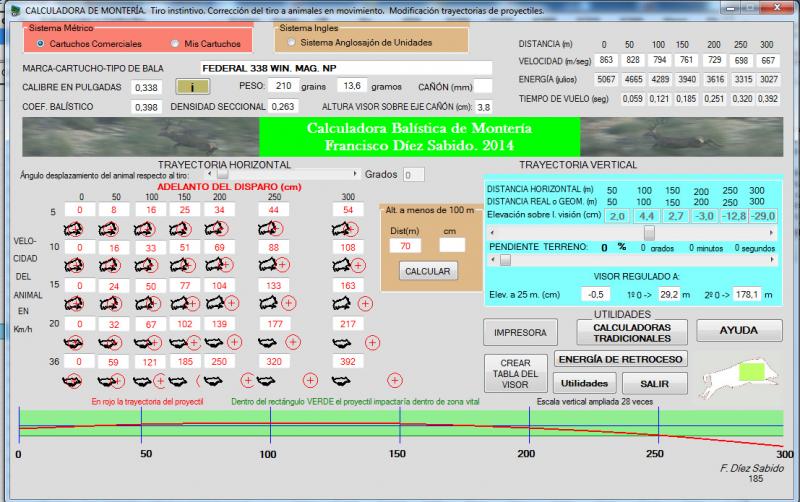The image size is (800, 502).
Task: Open the AYUDA help button
Action: [738, 330]
